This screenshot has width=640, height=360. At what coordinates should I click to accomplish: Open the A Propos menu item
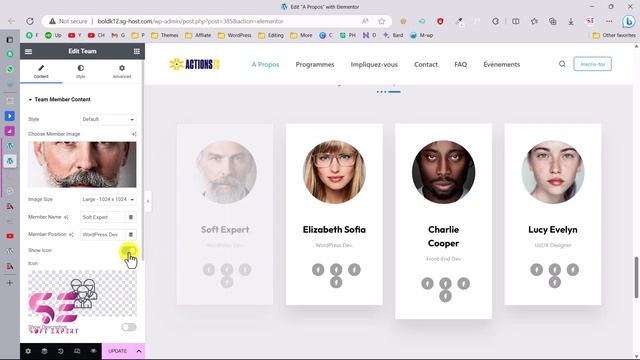pyautogui.click(x=265, y=64)
